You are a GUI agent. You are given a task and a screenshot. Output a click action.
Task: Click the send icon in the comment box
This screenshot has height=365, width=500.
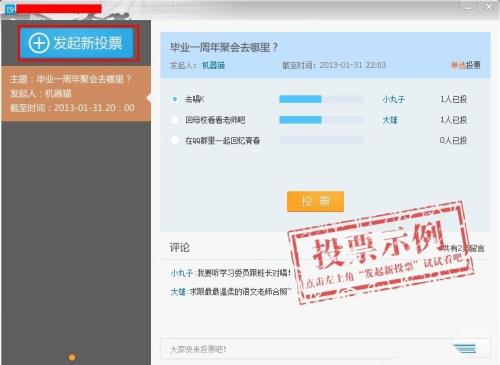click(x=465, y=348)
